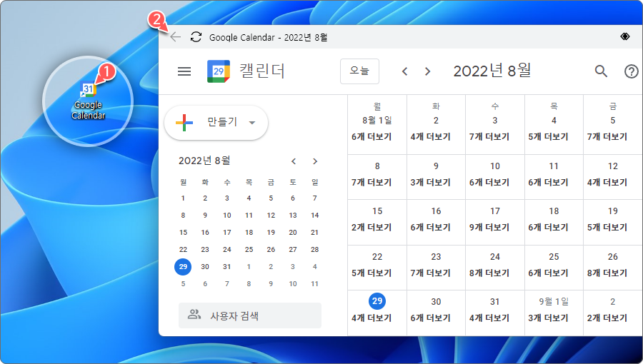Select day 15 in main month grid
643x364 pixels.
(377, 211)
